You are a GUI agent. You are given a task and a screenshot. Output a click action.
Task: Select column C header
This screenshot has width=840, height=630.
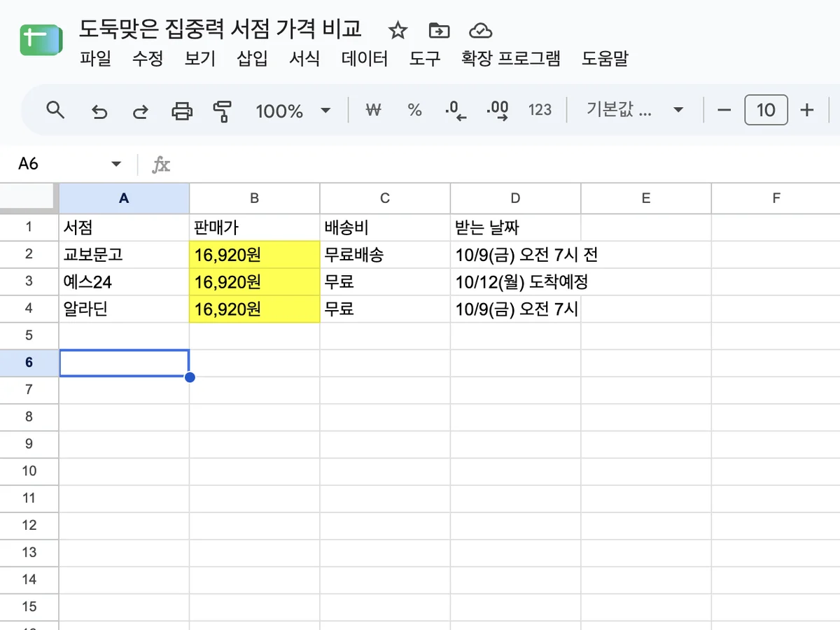[x=385, y=198]
